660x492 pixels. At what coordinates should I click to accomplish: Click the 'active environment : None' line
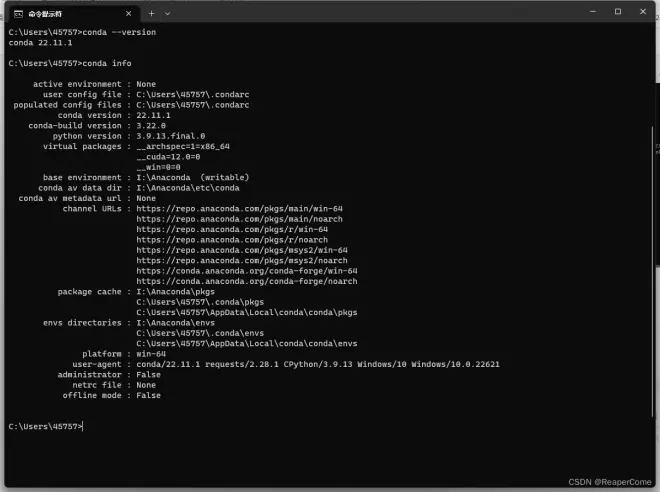coord(94,84)
